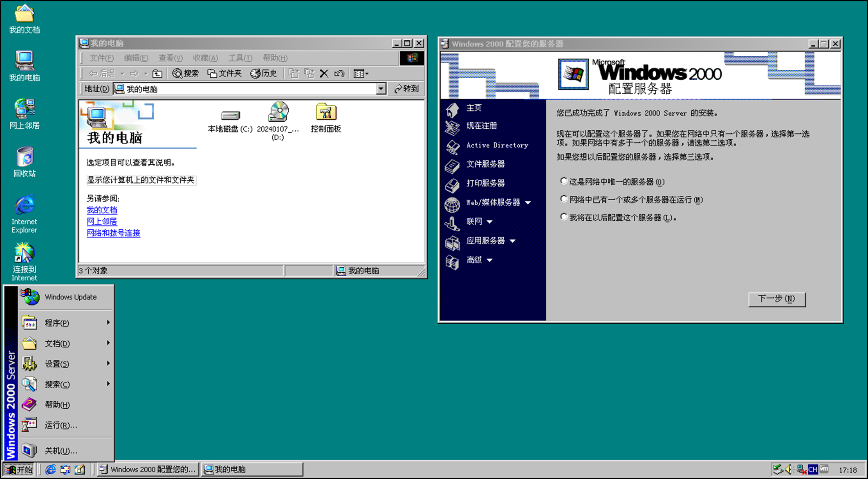Open Active Directory in the server config sidebar
The height and width of the screenshot is (479, 868).
click(497, 145)
